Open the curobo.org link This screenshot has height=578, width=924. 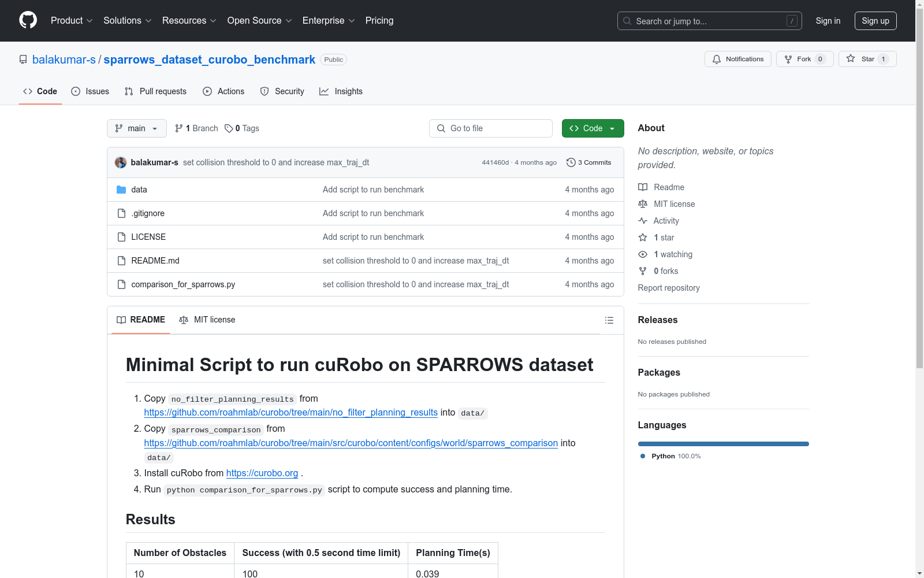262,473
